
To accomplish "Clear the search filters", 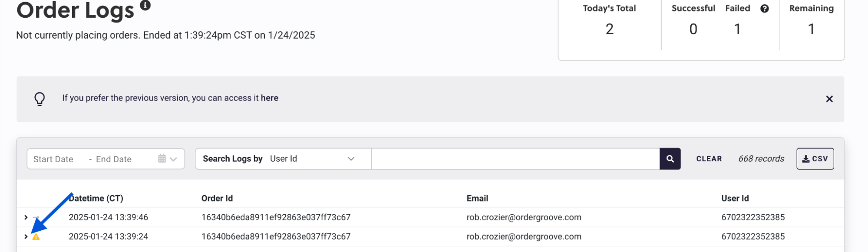I will (x=709, y=159).
